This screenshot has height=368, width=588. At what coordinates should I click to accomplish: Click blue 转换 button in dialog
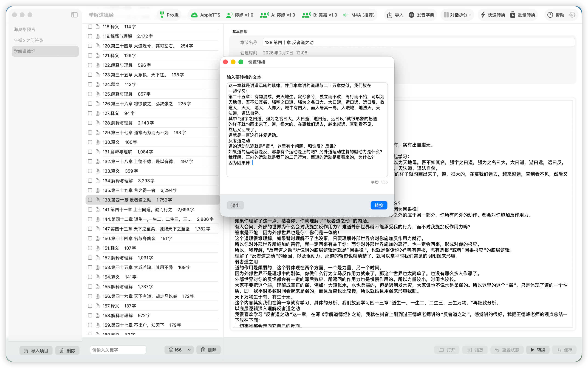(x=379, y=205)
